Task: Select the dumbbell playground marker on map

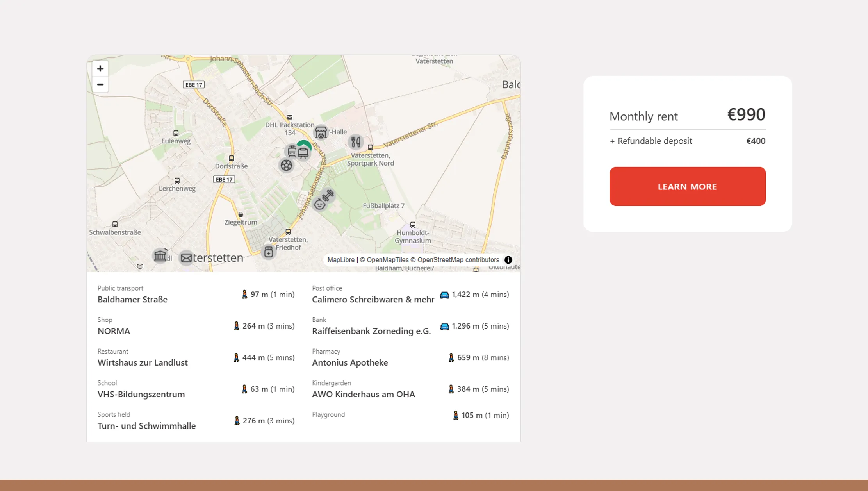Action: (328, 195)
